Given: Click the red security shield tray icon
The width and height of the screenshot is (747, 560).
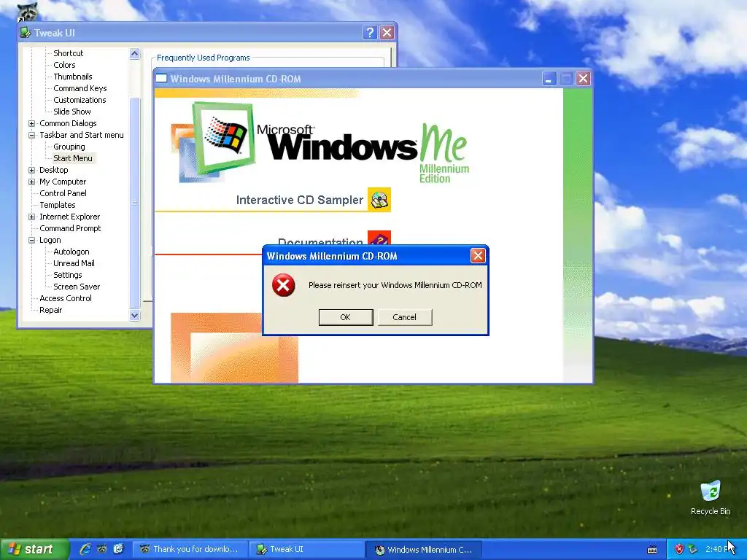Looking at the screenshot, I should (679, 550).
